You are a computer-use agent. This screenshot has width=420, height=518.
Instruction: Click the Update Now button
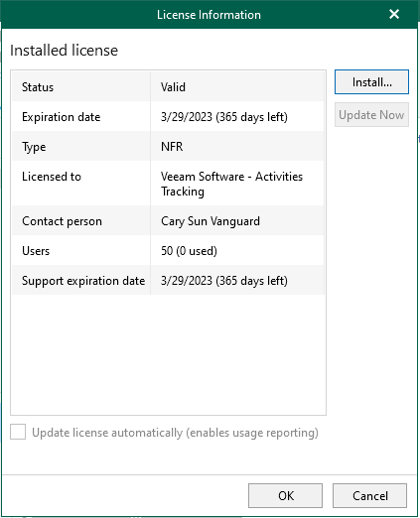point(371,115)
